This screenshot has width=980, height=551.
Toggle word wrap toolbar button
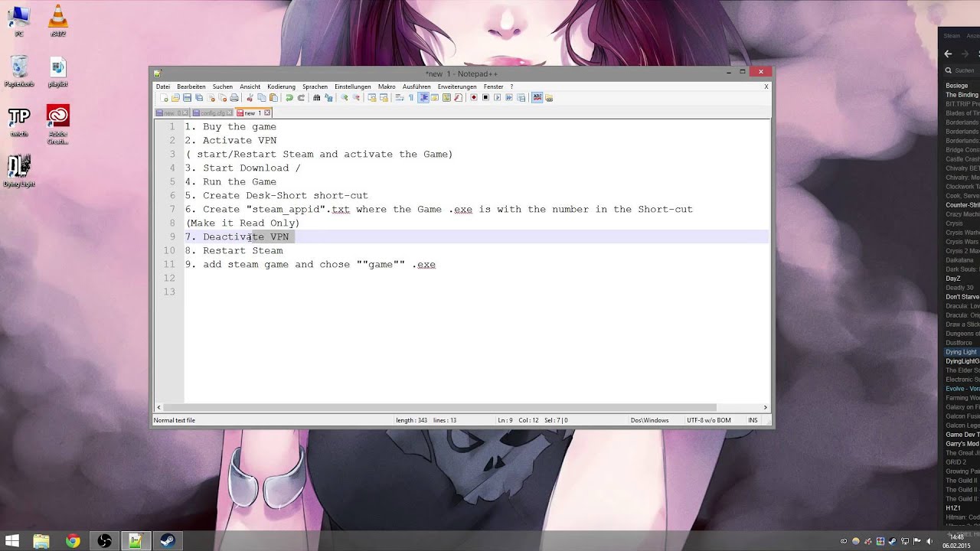pyautogui.click(x=400, y=97)
